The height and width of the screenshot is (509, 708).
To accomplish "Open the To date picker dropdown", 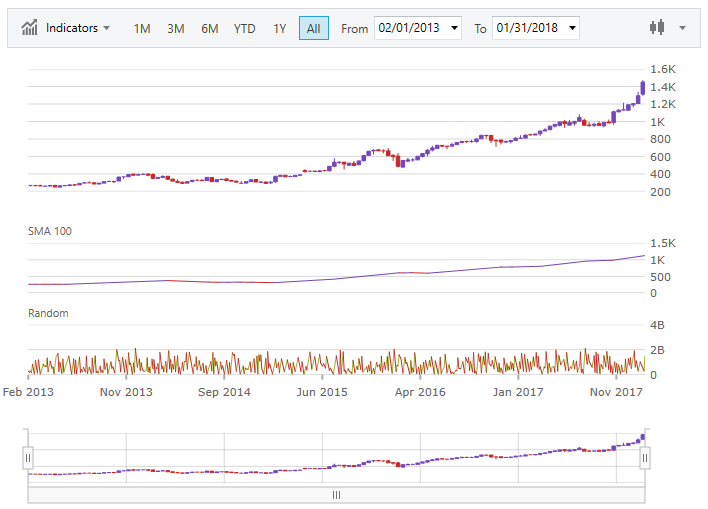I will (571, 28).
